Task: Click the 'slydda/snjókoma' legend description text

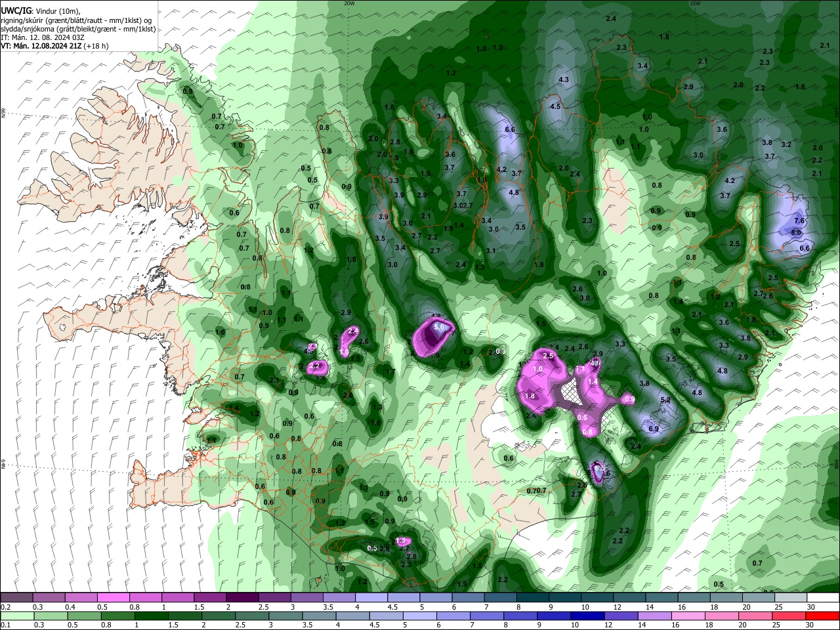Action: pos(28,29)
